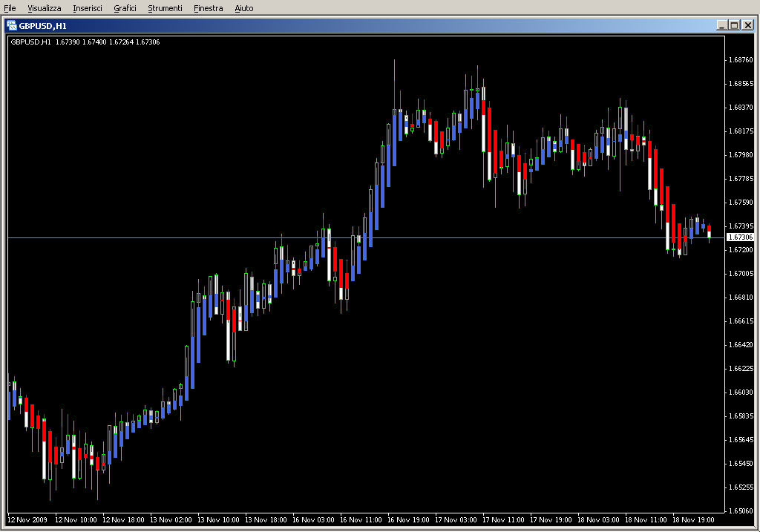Click price scale value 1.67005
This screenshot has height=532, width=760.
[741, 274]
